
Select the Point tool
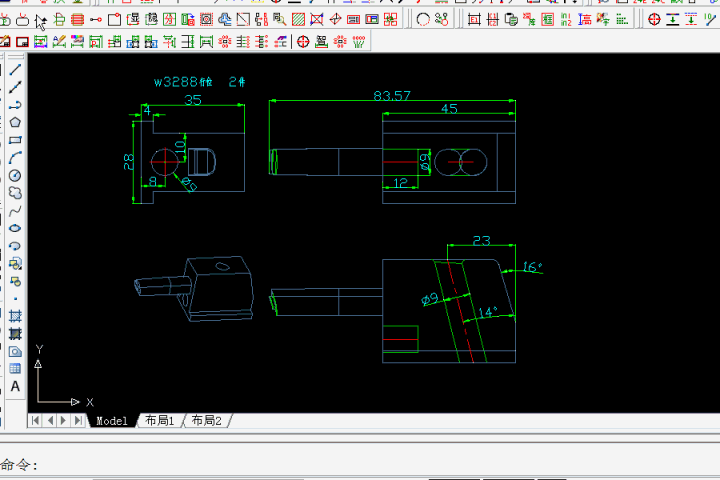click(15, 299)
